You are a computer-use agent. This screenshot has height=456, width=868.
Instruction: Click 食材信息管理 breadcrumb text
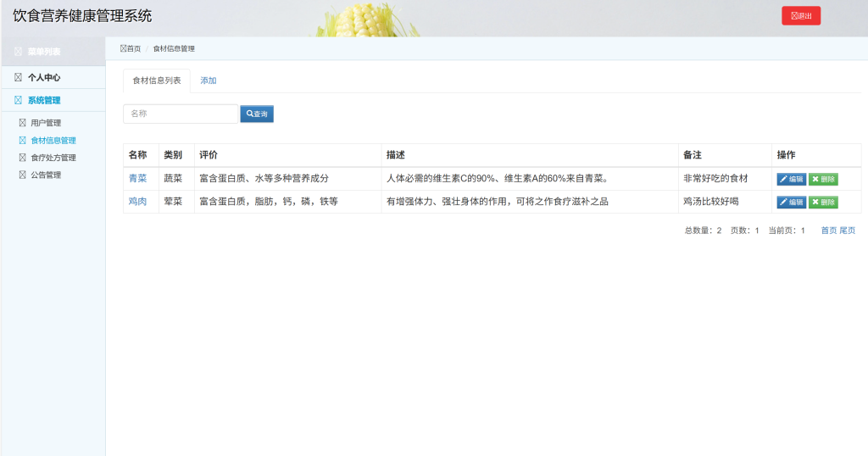[174, 48]
